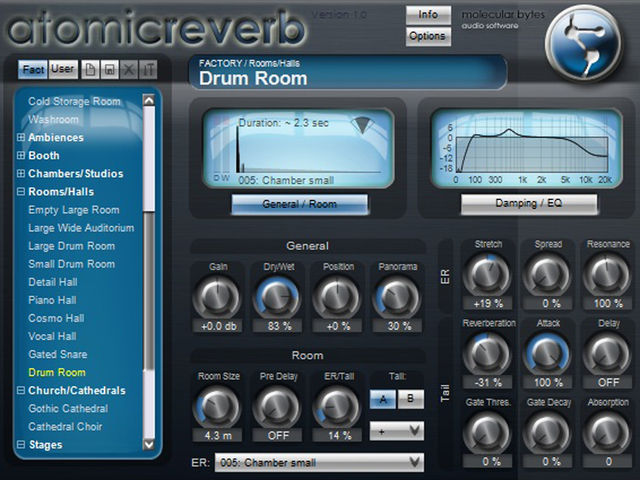Click the Pre Delay knob
Screen dimensions: 640x480
pyautogui.click(x=278, y=407)
